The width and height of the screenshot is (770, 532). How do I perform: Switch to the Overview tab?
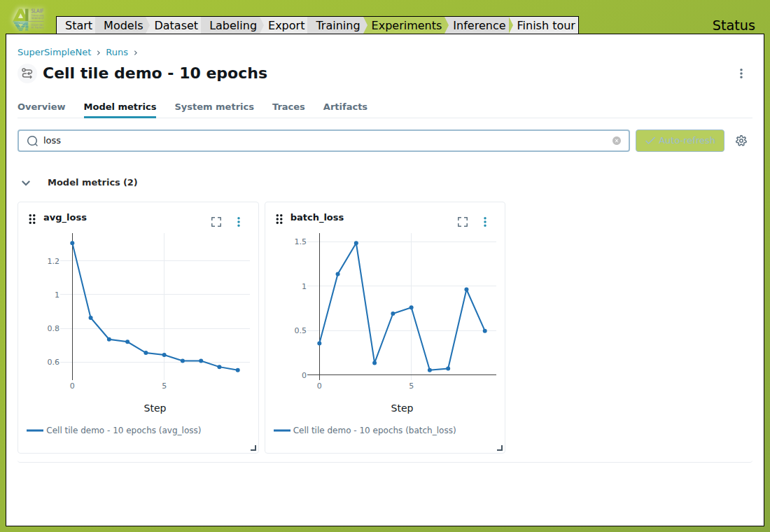coord(41,106)
